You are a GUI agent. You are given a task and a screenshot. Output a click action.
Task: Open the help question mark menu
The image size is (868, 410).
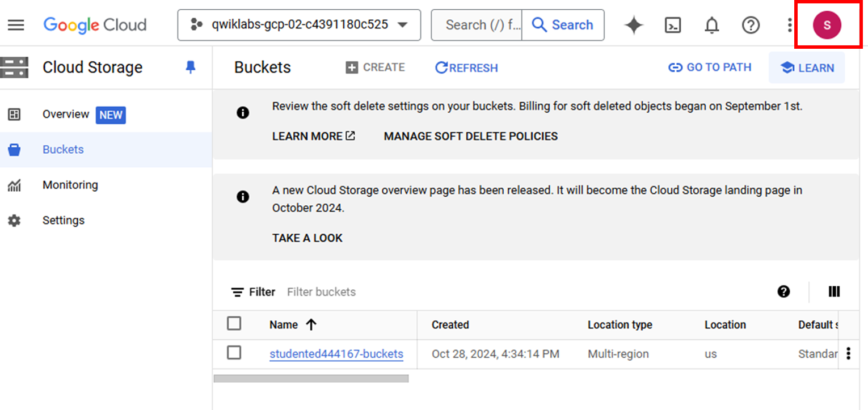(x=751, y=25)
